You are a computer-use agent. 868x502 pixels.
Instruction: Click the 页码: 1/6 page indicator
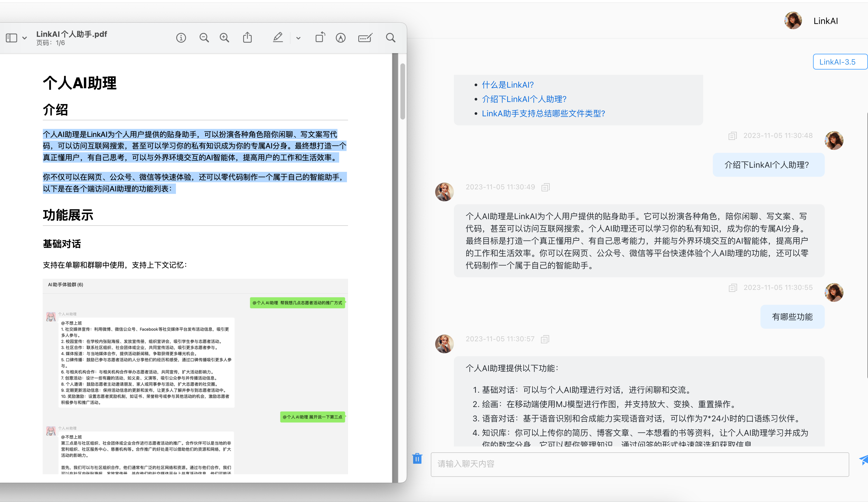(x=51, y=43)
